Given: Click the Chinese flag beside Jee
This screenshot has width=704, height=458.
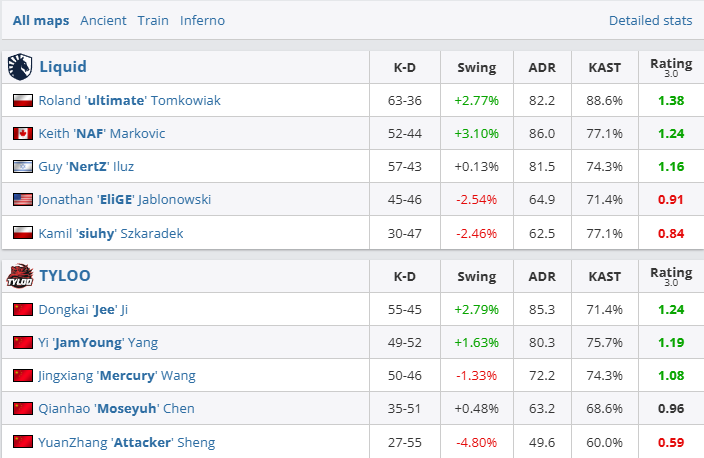Looking at the screenshot, I should point(22,310).
